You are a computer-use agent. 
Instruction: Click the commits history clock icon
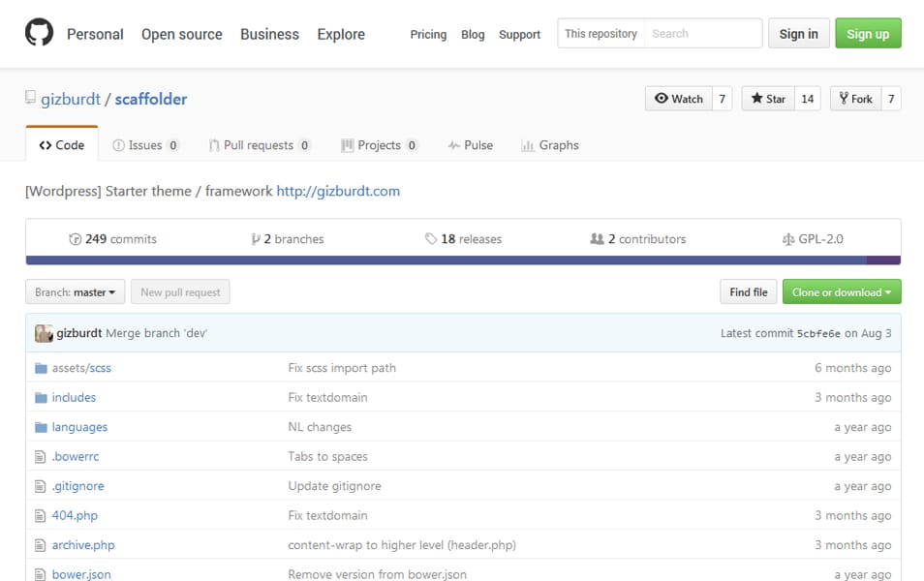click(75, 239)
